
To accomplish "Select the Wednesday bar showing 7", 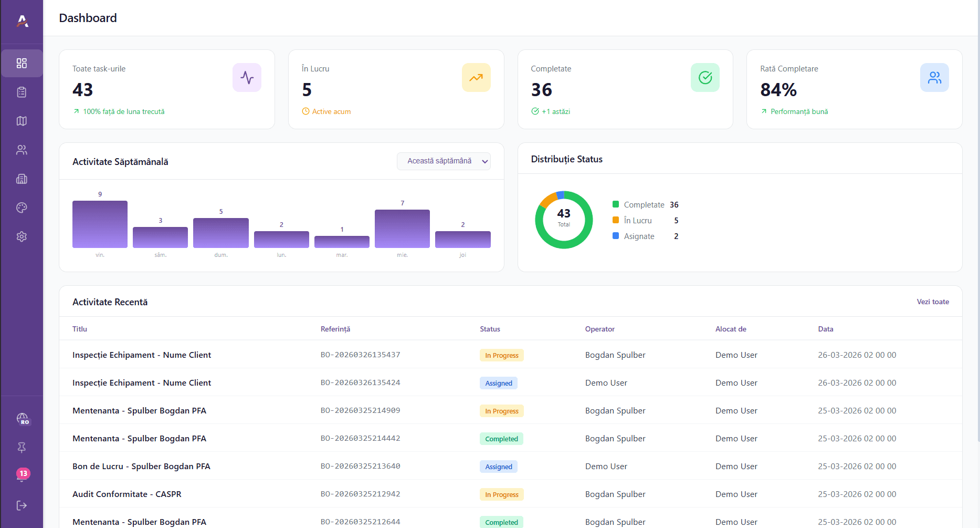I will 402,229.
